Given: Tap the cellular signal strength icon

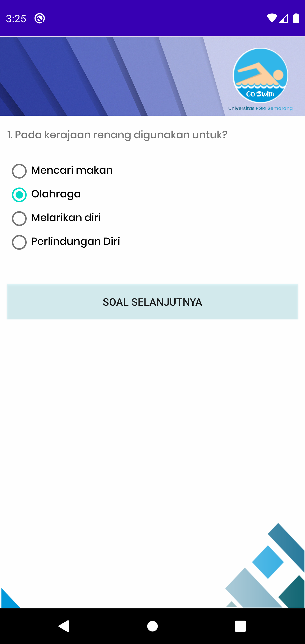Looking at the screenshot, I should coord(284,18).
